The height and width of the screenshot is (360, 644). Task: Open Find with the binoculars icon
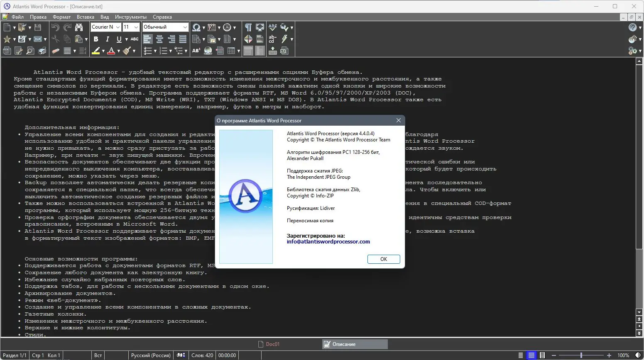pos(79,27)
